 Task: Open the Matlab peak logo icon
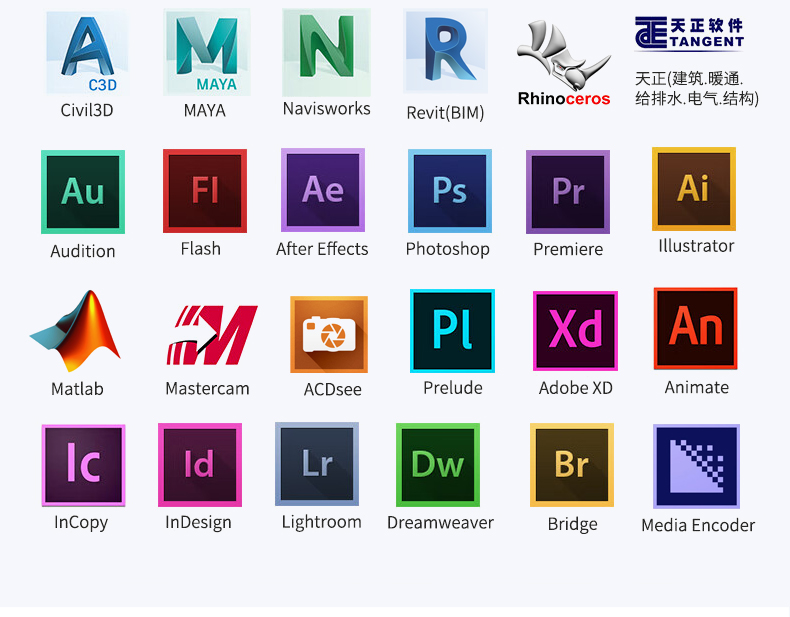coord(75,331)
